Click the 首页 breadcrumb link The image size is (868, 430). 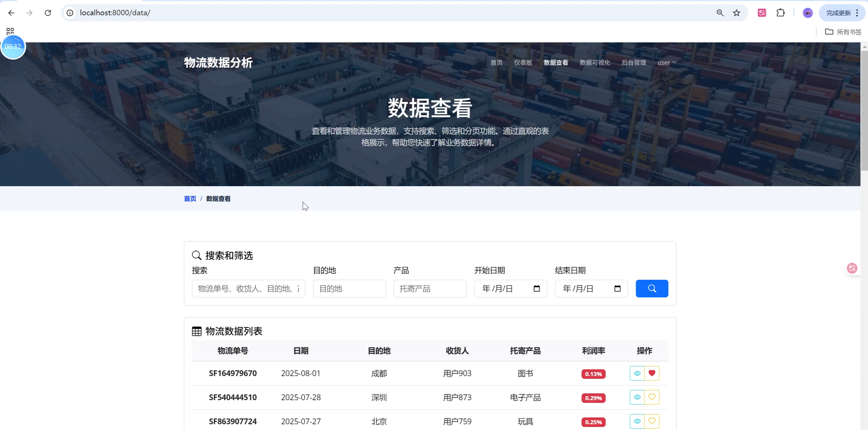190,199
